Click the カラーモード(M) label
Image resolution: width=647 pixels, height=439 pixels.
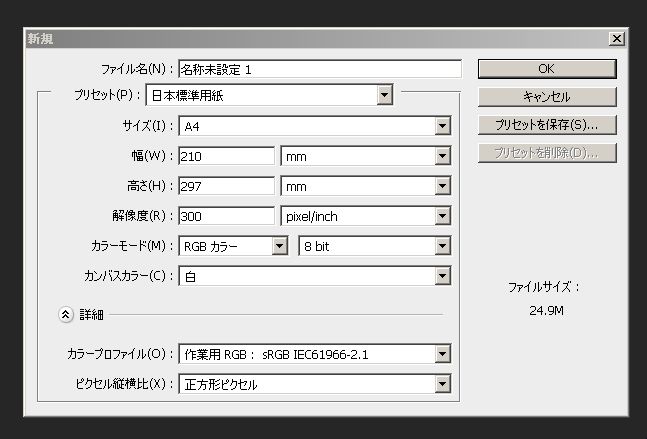(x=132, y=246)
